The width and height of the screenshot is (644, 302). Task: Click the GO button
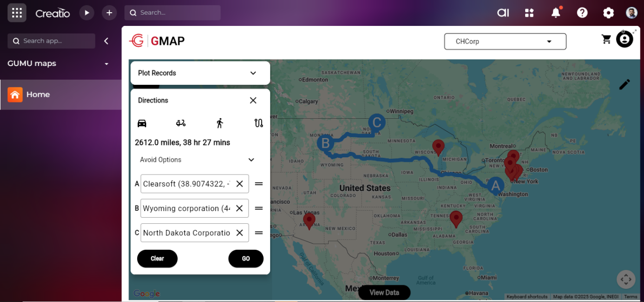246,258
